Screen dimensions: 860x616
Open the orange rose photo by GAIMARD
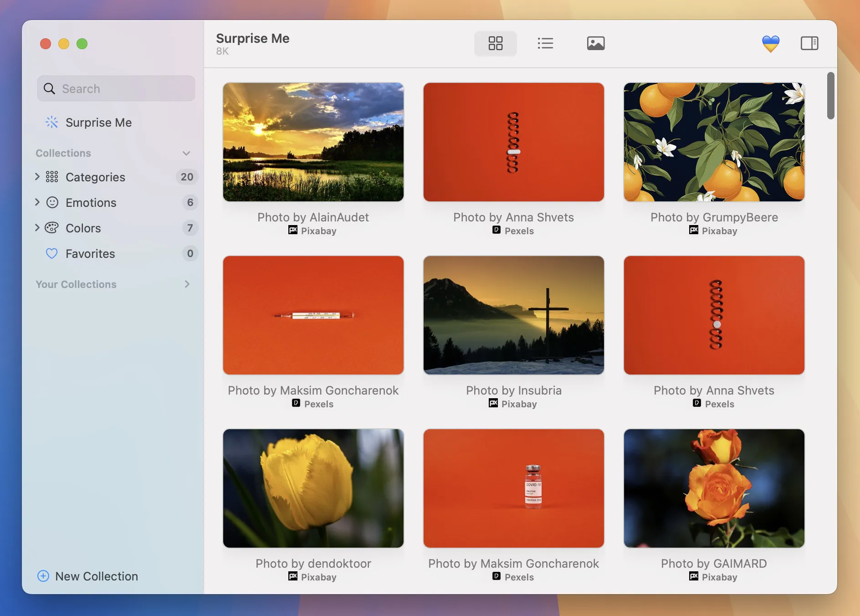tap(714, 488)
